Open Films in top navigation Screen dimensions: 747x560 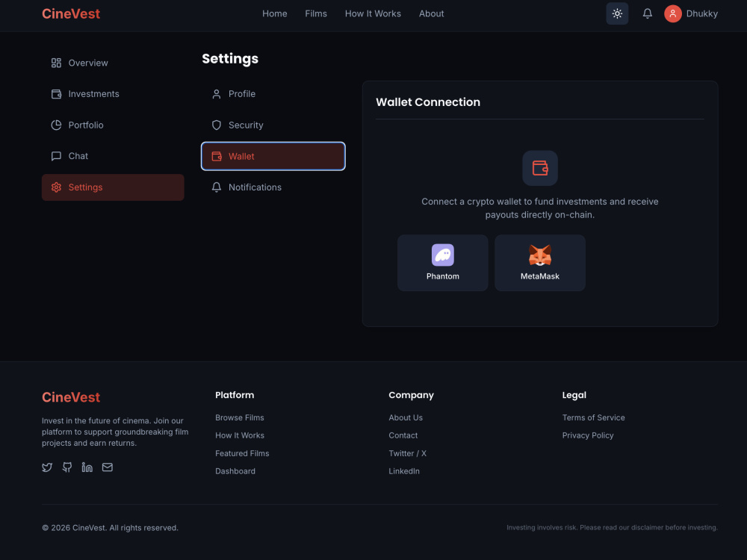(x=316, y=13)
